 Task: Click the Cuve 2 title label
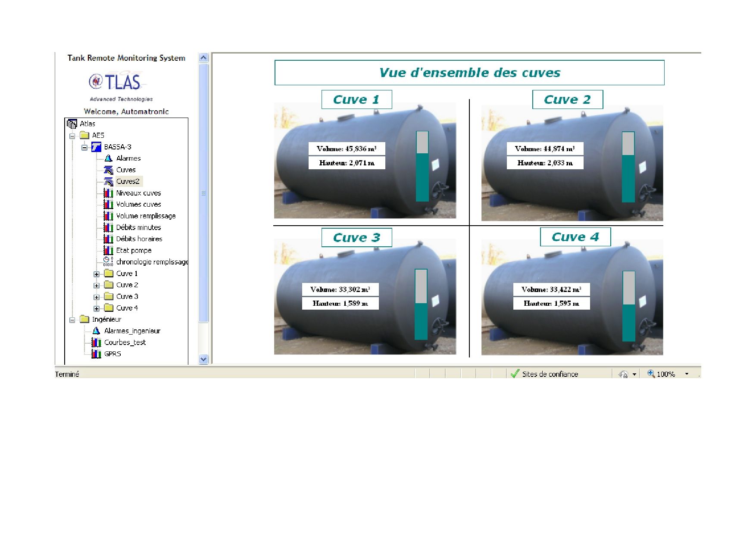(x=567, y=99)
